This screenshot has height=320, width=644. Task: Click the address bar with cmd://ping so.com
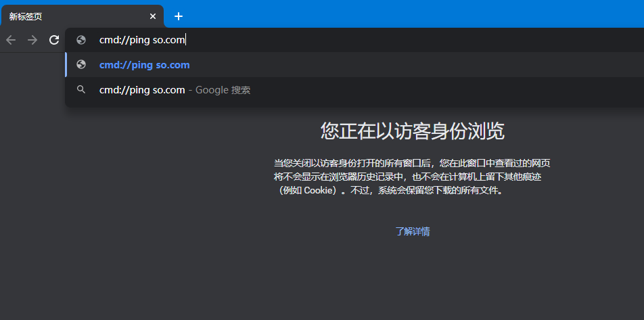coord(354,40)
